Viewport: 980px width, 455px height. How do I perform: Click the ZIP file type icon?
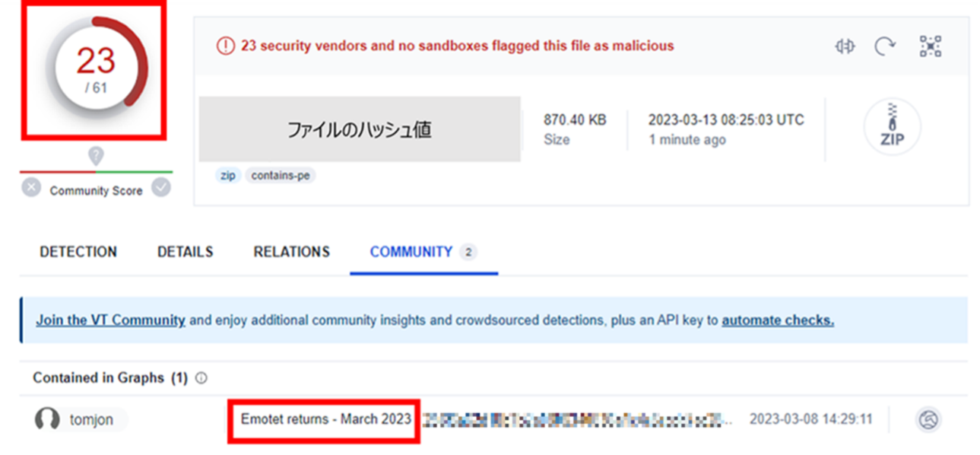(892, 127)
